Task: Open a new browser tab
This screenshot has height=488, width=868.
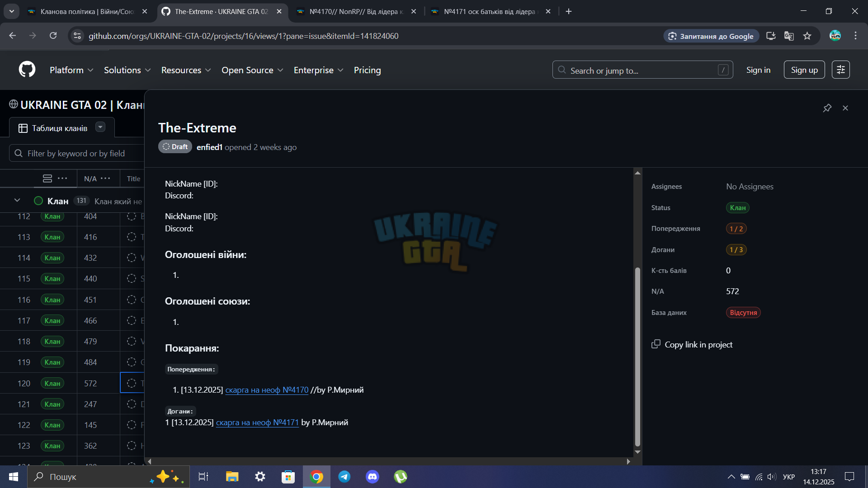Action: [569, 11]
